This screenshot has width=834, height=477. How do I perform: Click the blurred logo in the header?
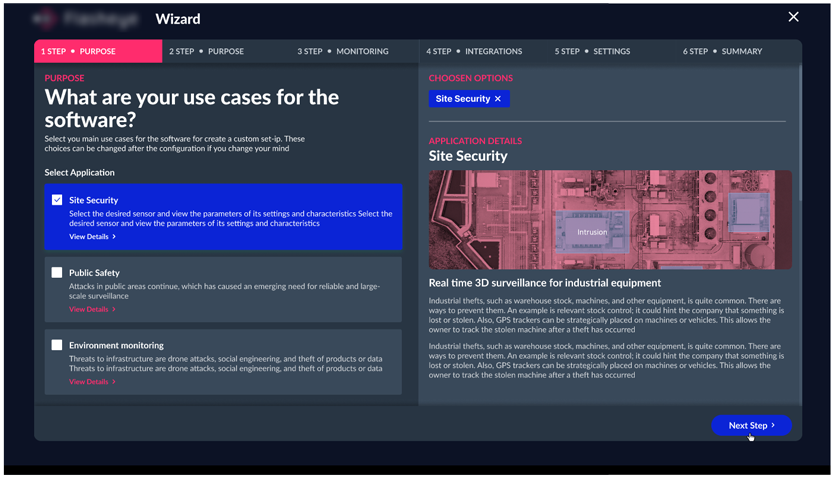tap(88, 18)
